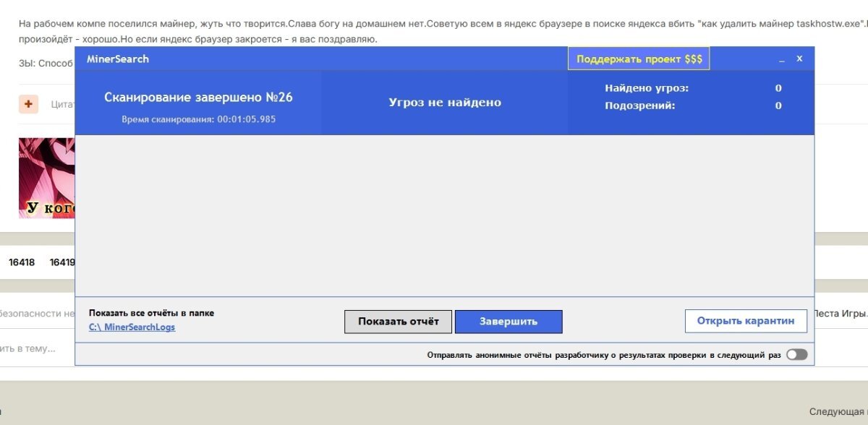Toggle sending anonymous reports to developer

click(x=796, y=355)
